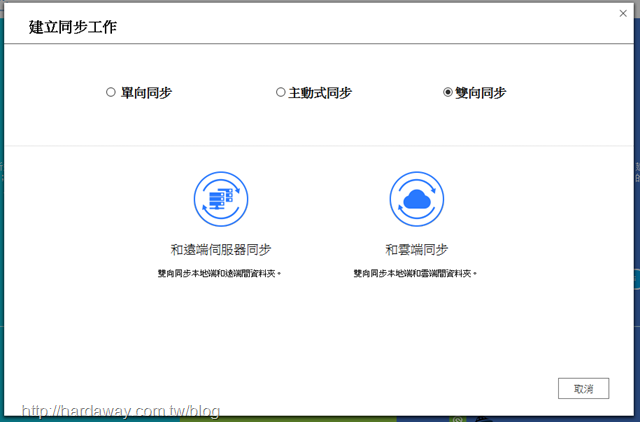
Task: Click the 建立同步工作 dialog title
Action: tap(73, 27)
